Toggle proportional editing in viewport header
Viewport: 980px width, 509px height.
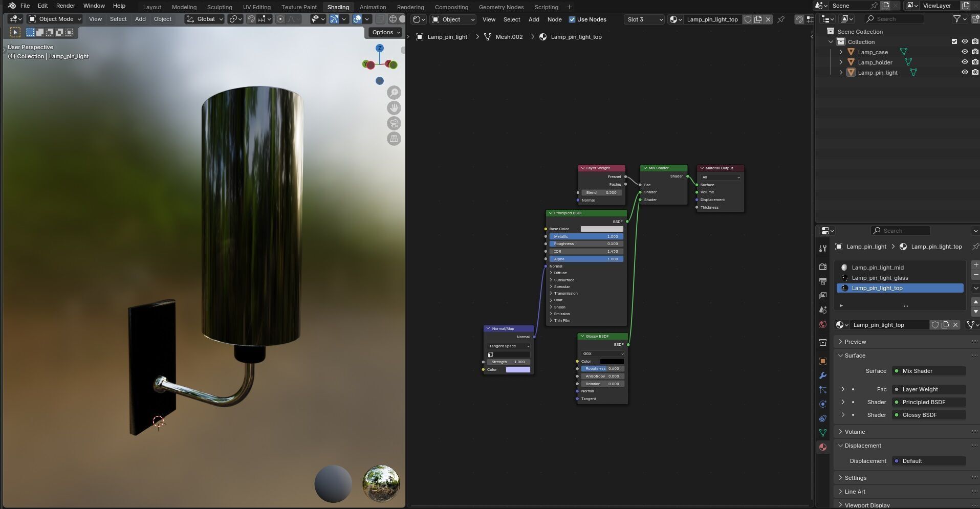pyautogui.click(x=280, y=19)
